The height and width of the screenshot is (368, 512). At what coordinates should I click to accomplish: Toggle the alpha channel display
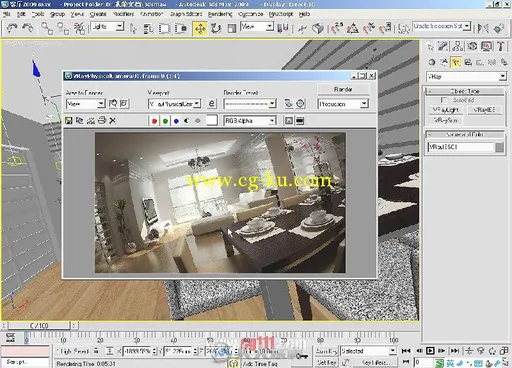[x=187, y=121]
